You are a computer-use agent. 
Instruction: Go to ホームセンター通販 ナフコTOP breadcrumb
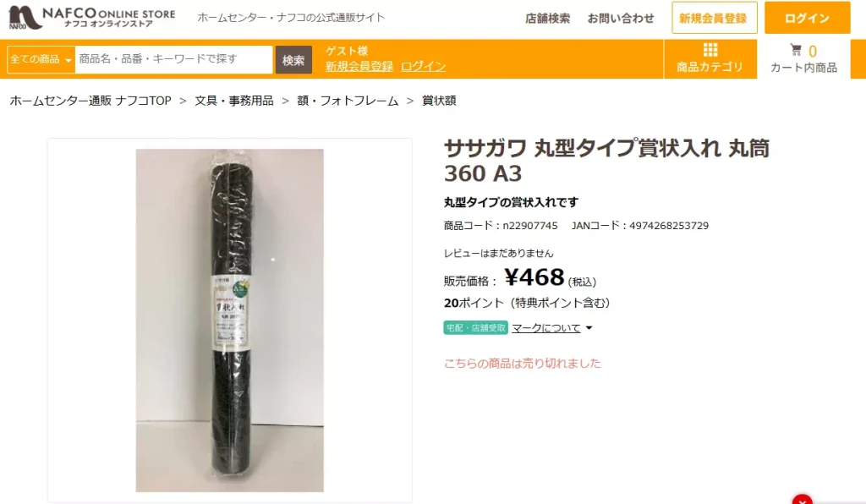90,101
